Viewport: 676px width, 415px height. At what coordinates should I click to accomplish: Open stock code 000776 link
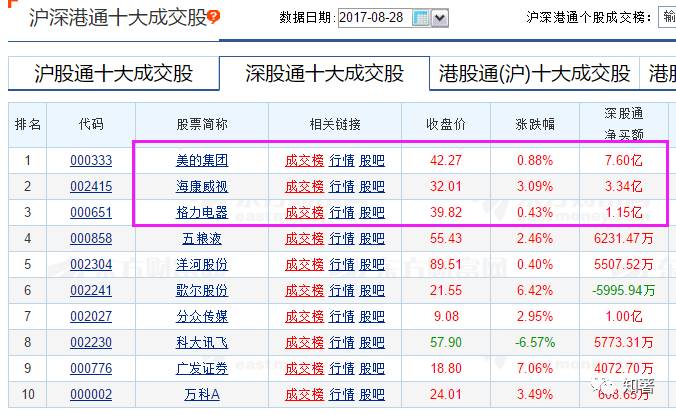[x=91, y=368]
